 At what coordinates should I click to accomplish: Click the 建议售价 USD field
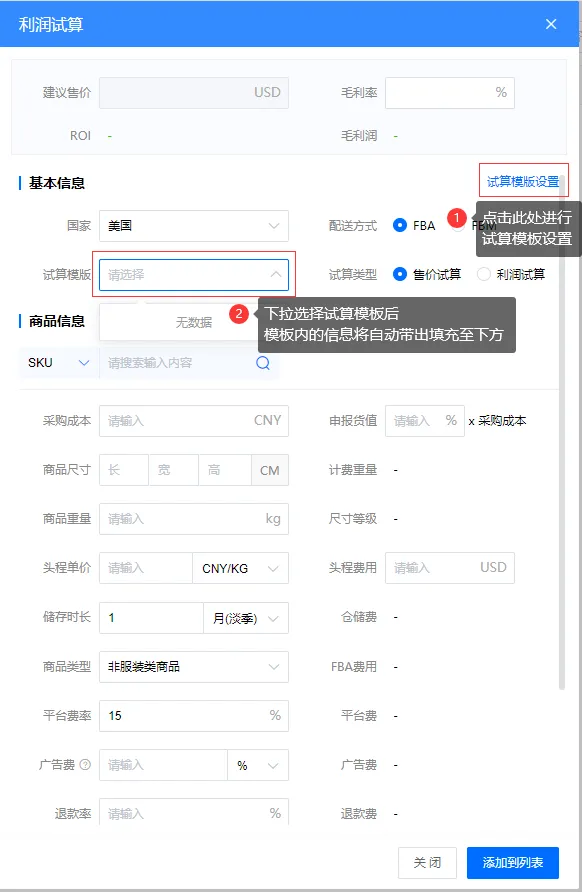[x=194, y=93]
